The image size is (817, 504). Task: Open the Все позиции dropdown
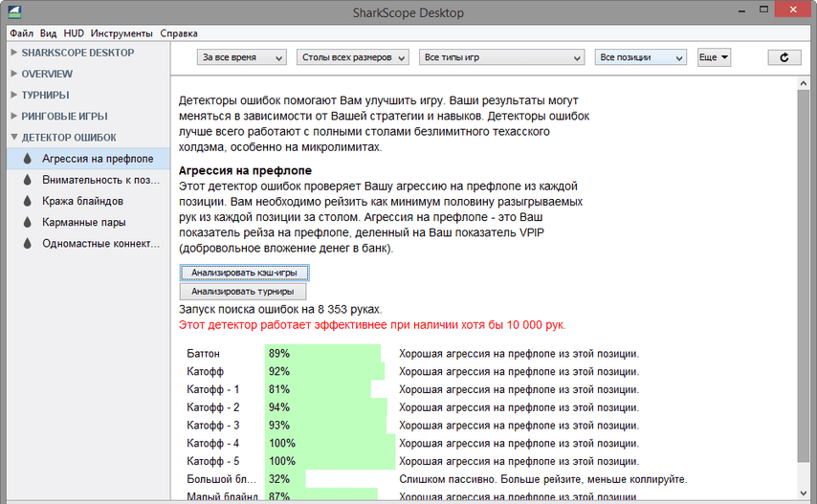point(641,57)
